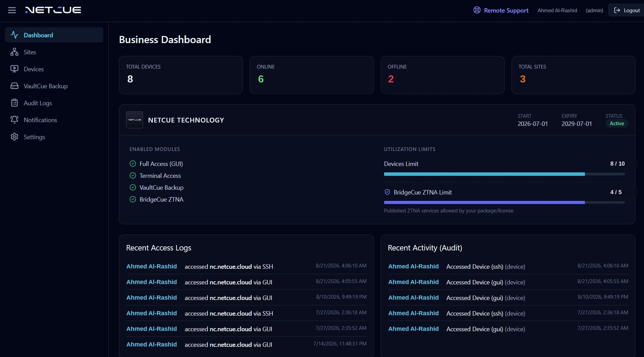Open the Devices section
This screenshot has width=644, height=357.
(54, 69)
